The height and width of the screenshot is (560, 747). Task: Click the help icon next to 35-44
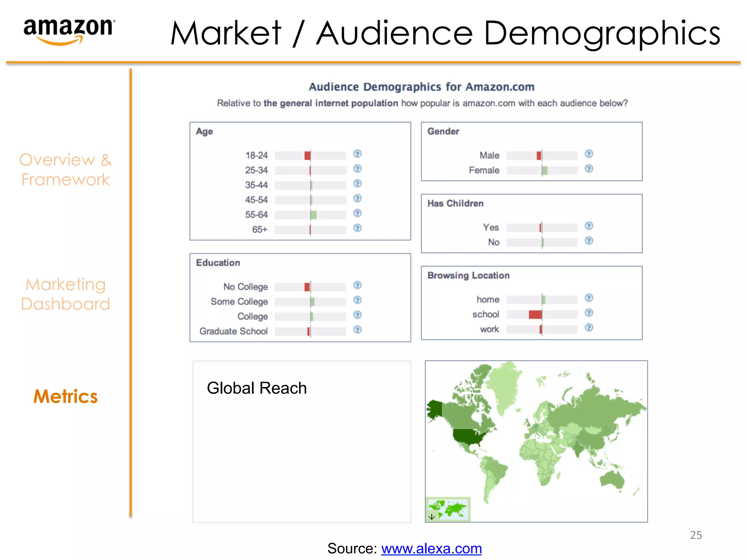click(x=357, y=183)
